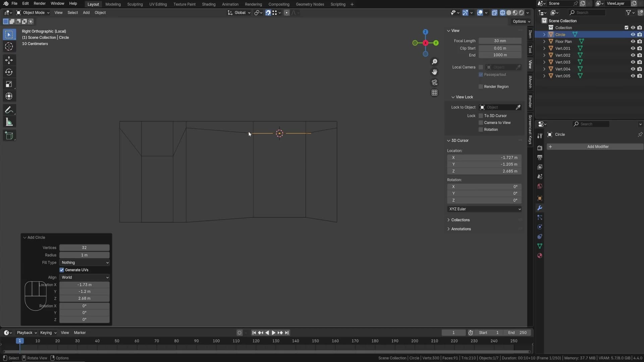Open the sidebar Item tab
Screen dimensions: 644x362
click(x=530, y=34)
